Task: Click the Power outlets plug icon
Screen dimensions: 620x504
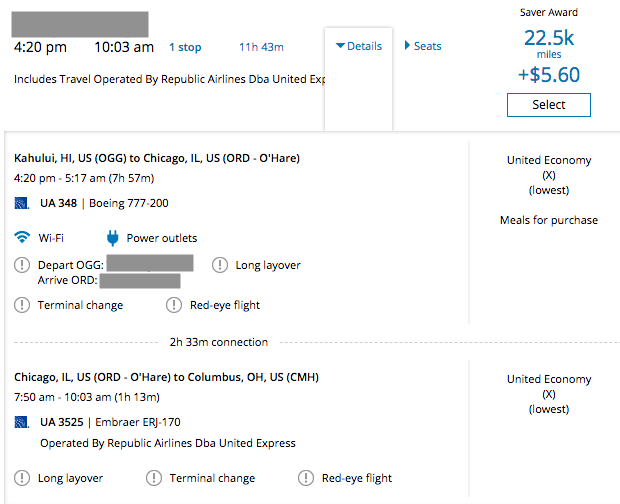Action: point(112,238)
